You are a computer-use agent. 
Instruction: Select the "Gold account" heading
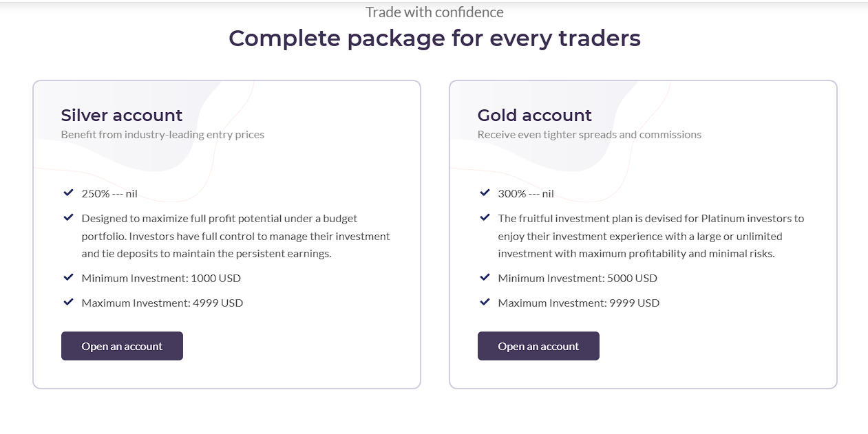(535, 115)
